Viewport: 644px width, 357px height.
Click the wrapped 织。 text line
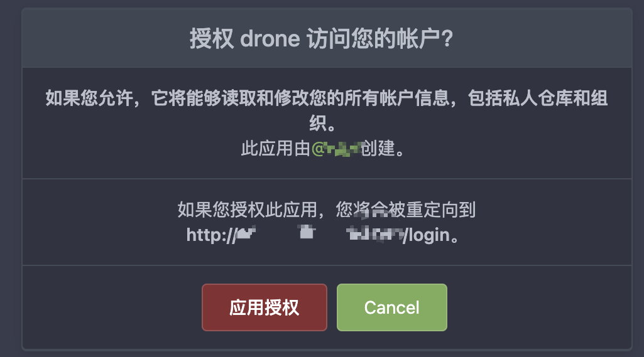pos(322,124)
